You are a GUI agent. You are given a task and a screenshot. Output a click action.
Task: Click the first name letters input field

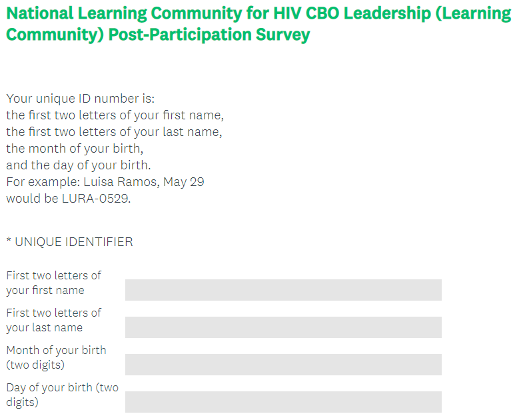pos(283,290)
